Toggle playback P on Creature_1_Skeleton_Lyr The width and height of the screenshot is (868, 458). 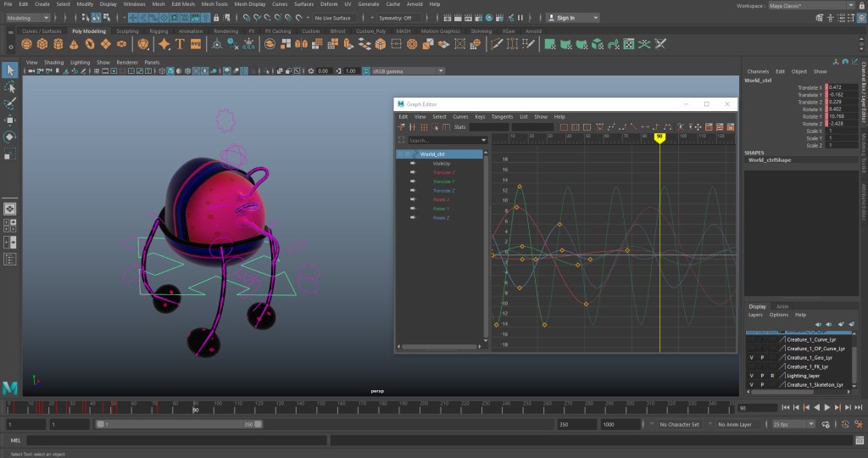pos(762,384)
